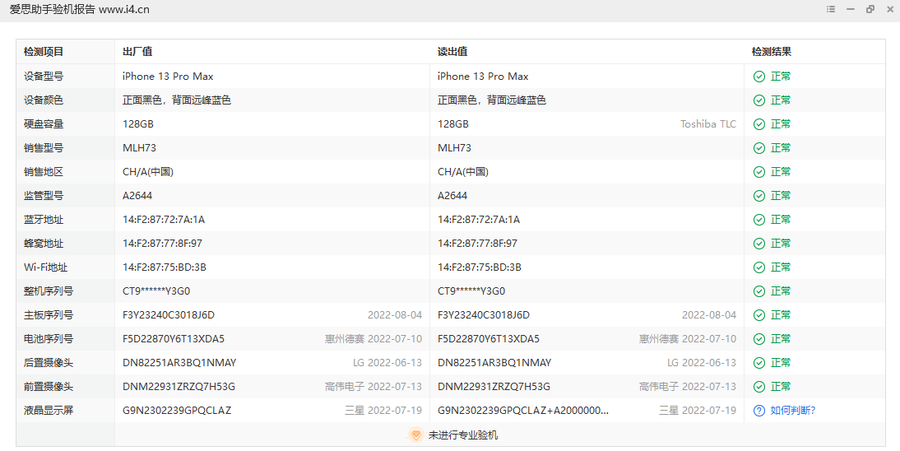The image size is (900, 451).
Task: Click read battery serial F5D22870Y6T13XDA5
Action: click(x=488, y=339)
